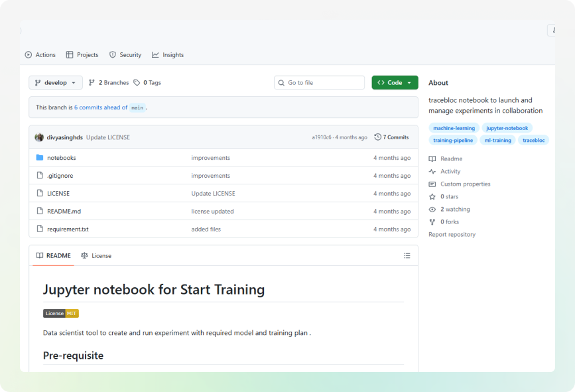Click the Activity pulse icon

(432, 172)
